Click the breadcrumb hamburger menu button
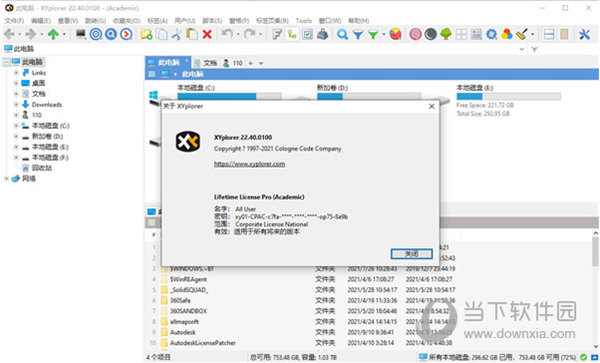The width and height of the screenshot is (600, 363). [152, 74]
